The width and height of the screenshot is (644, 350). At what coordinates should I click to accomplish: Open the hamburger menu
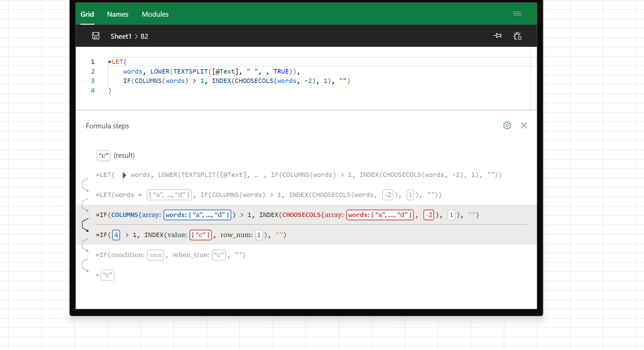click(517, 14)
